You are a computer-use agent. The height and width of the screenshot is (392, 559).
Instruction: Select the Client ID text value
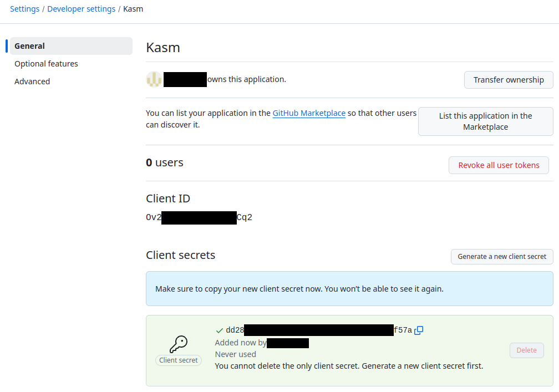[x=199, y=217]
